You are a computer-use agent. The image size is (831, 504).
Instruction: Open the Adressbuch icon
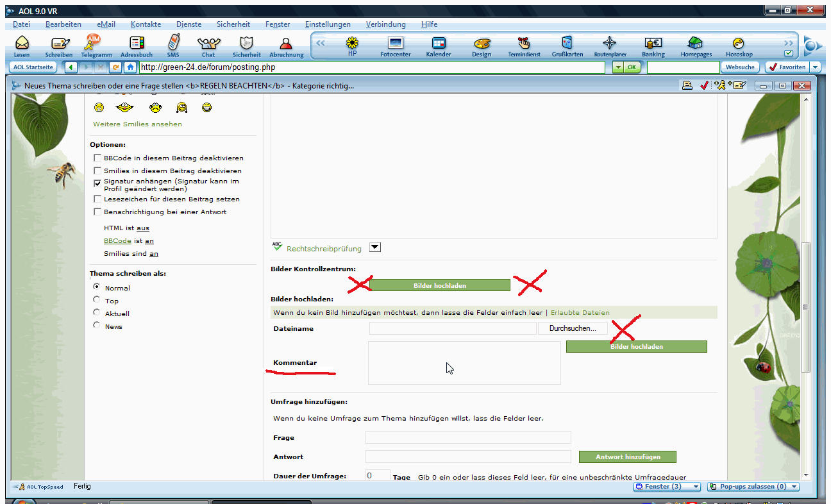click(x=136, y=44)
